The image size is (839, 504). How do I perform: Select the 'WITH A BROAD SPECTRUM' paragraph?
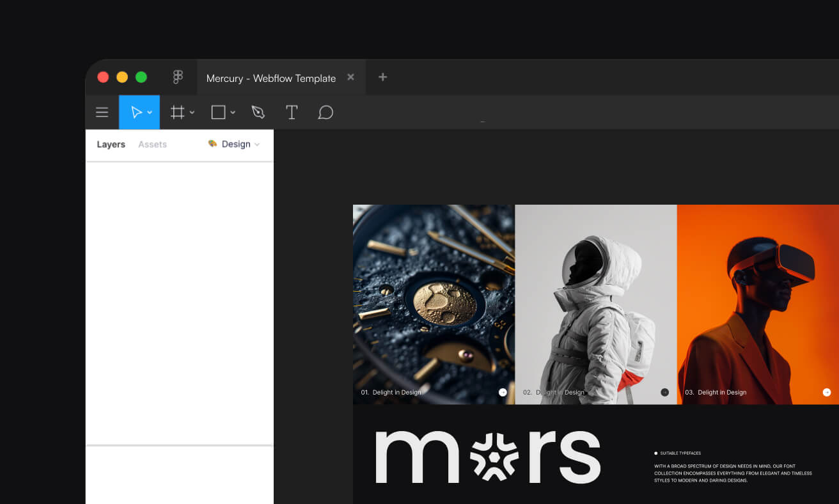[x=733, y=473]
